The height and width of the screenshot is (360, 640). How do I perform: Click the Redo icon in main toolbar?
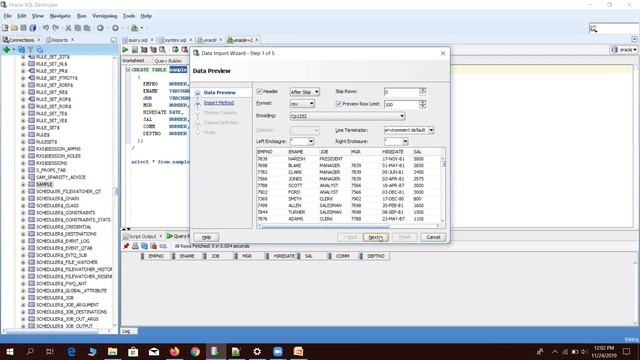[56, 28]
